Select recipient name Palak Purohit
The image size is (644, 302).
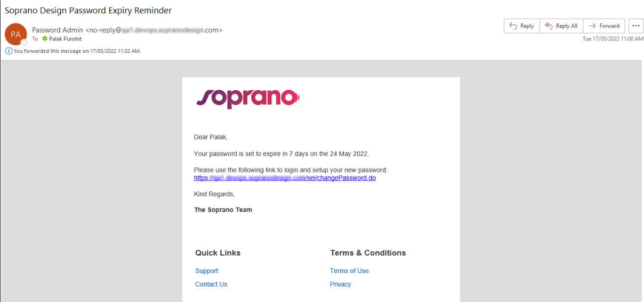point(65,39)
